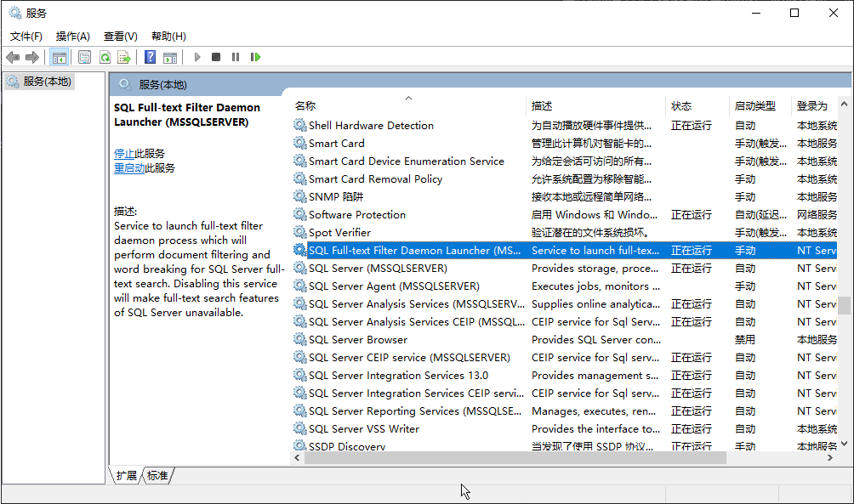Click the Restart Service icon
The width and height of the screenshot is (854, 504).
click(x=255, y=57)
